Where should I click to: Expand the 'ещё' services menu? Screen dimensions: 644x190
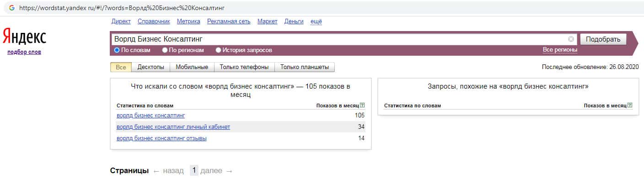(x=316, y=21)
